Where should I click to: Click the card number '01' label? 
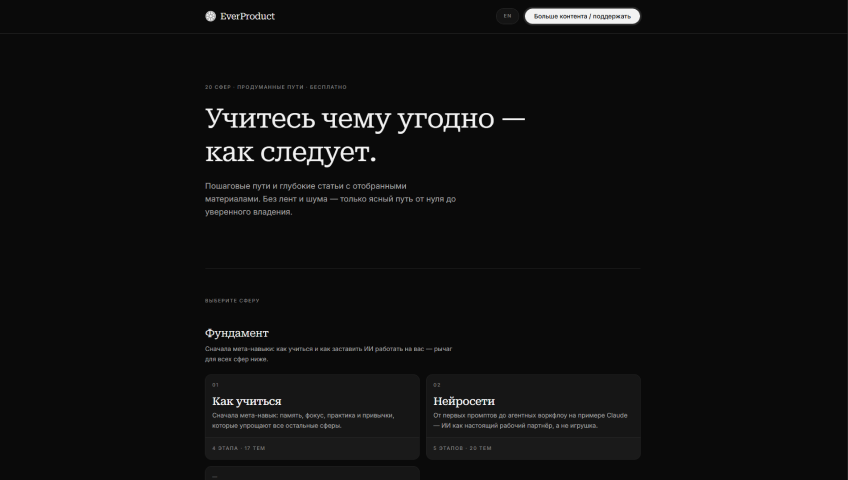tap(215, 385)
